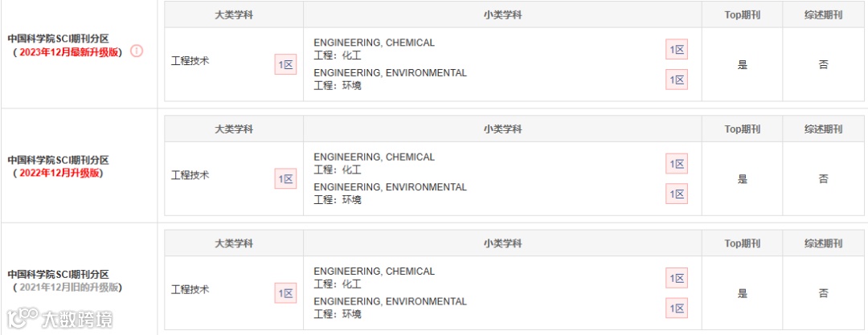868x335 pixels.
Task: Click the 大数跨境 watermark logo
Action: coord(59,320)
